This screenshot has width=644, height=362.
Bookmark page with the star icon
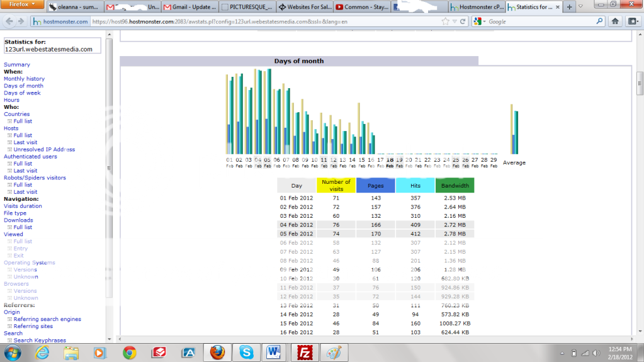pos(445,21)
